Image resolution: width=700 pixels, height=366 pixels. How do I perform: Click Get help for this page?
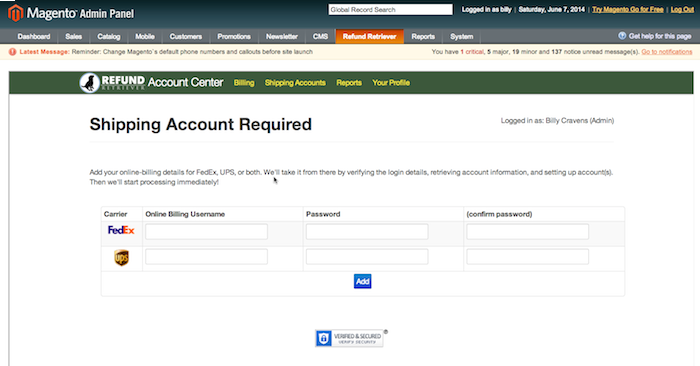pyautogui.click(x=660, y=36)
